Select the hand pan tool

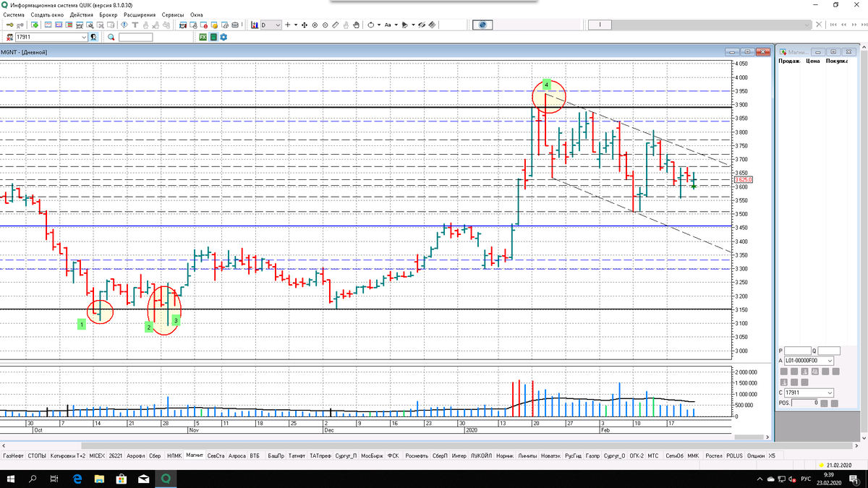tap(356, 25)
